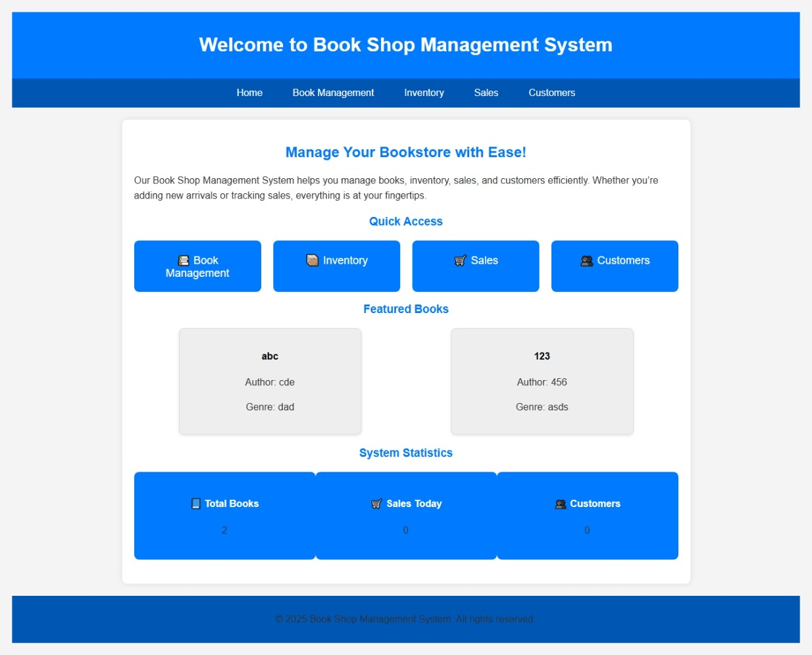The image size is (812, 655).
Task: Click the people icon in Customers statistics card
Action: pos(561,504)
